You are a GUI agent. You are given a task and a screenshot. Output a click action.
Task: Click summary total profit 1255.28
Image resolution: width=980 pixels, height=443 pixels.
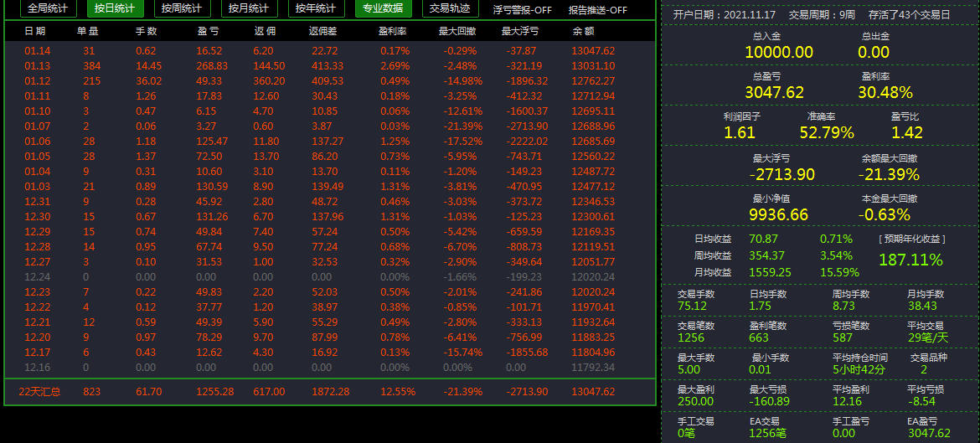(215, 392)
